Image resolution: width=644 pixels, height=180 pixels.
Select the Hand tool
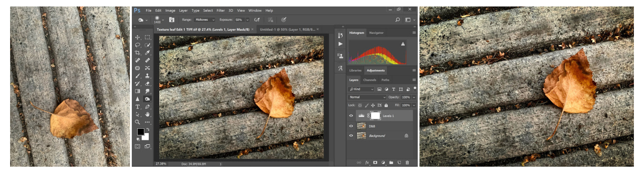147,114
